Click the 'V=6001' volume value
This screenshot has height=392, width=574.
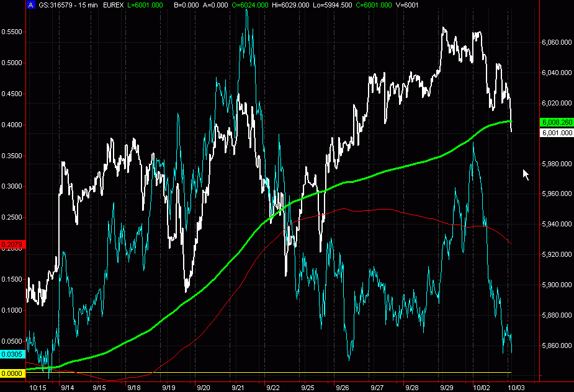pos(407,5)
